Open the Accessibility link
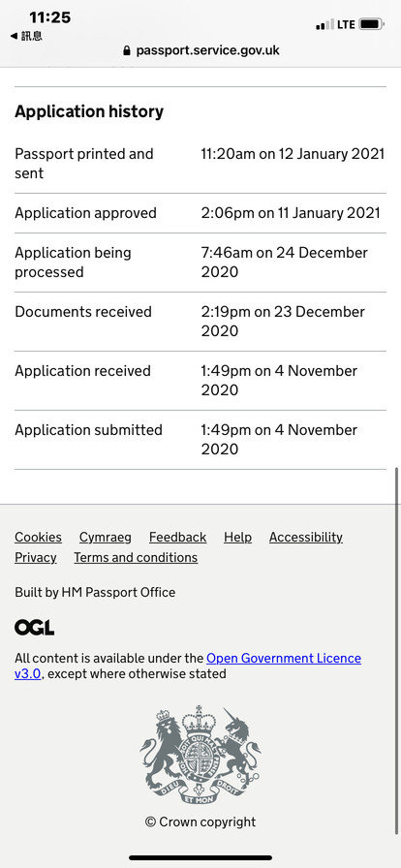 (306, 537)
